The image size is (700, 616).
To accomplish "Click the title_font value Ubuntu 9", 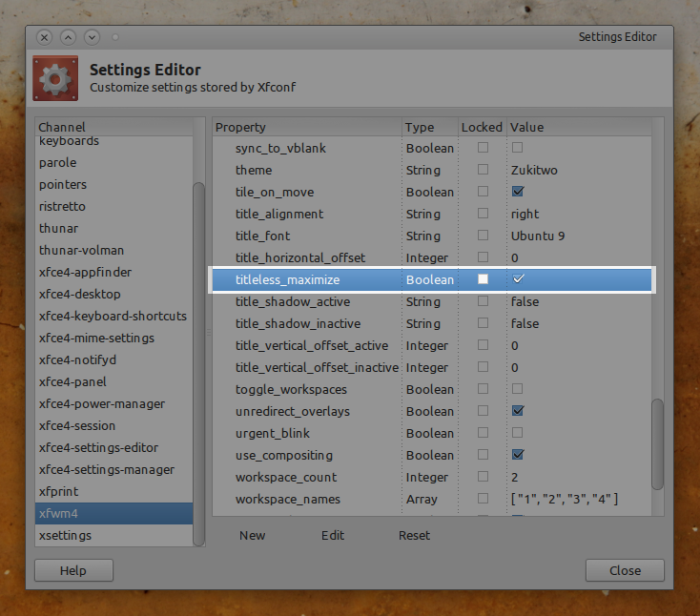I will [x=538, y=236].
